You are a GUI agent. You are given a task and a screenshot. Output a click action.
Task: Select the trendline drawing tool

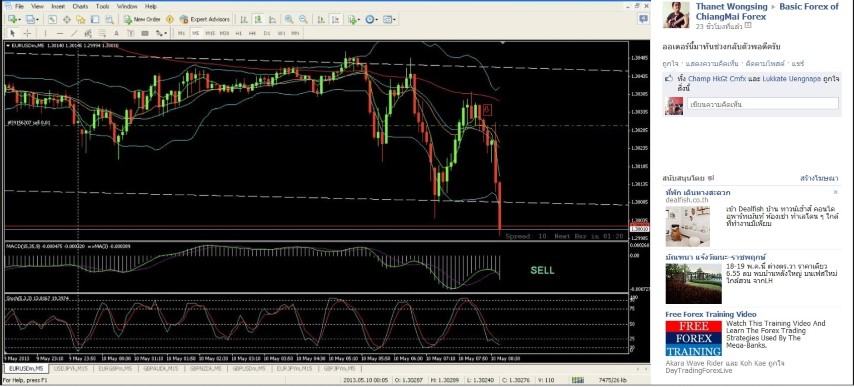click(74, 33)
